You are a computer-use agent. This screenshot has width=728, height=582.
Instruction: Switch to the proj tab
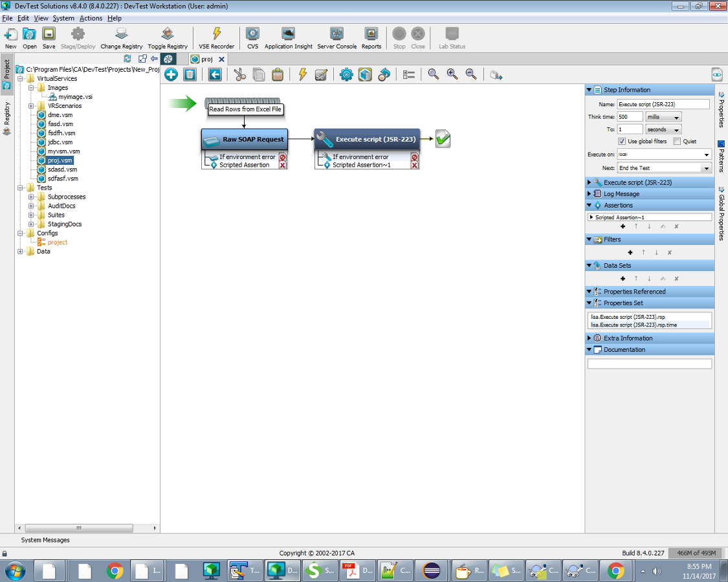[206, 59]
